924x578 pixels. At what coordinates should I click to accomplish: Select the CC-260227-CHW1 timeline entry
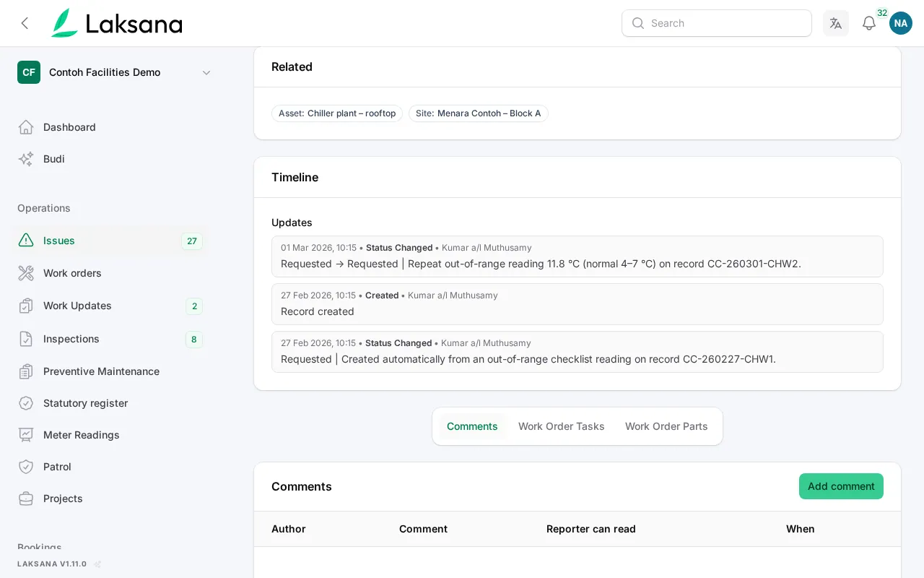click(x=577, y=352)
